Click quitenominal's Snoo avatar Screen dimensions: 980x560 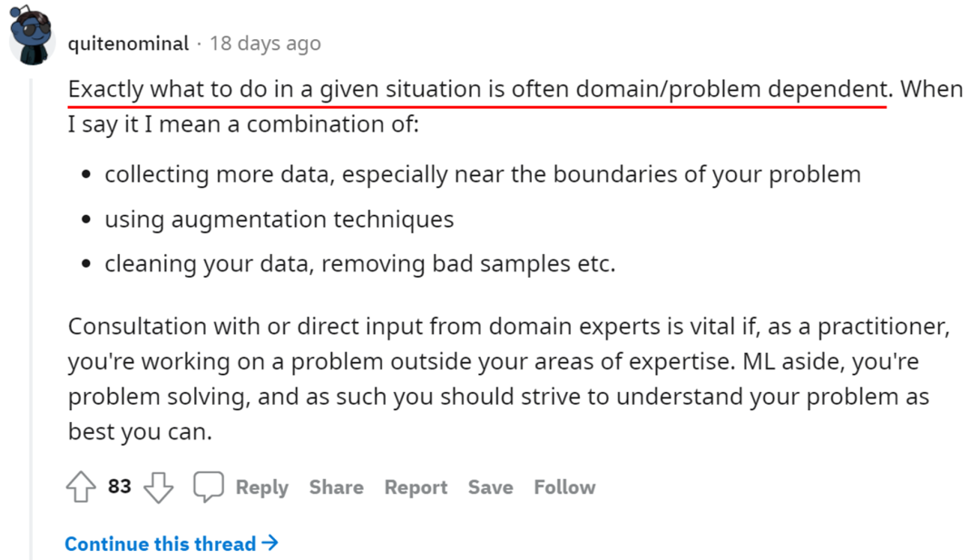(x=31, y=36)
